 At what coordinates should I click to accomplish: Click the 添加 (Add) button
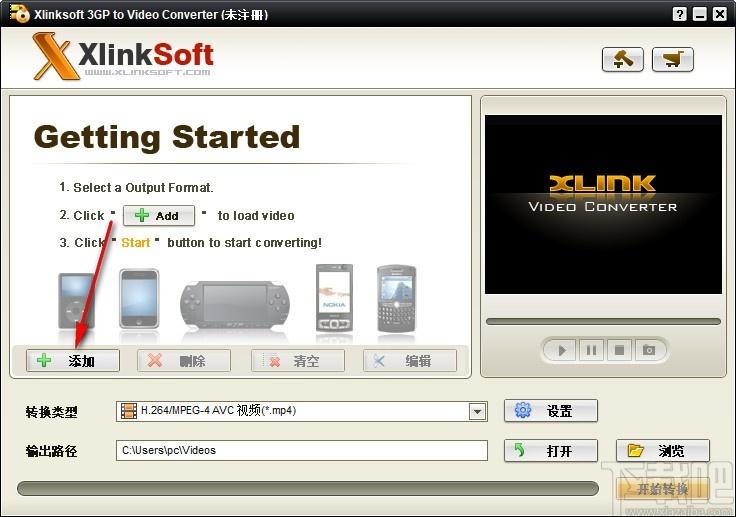coord(73,361)
